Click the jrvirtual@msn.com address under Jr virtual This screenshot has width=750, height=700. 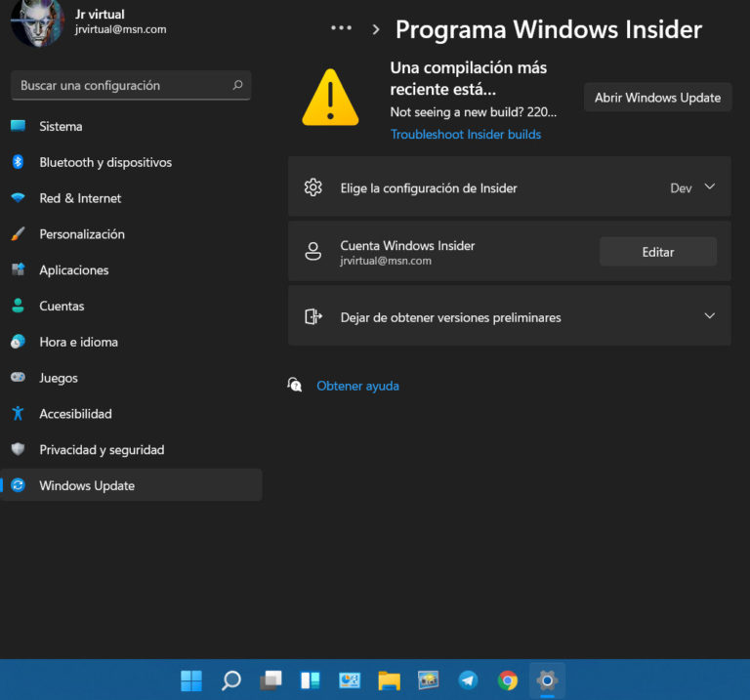pyautogui.click(x=120, y=29)
